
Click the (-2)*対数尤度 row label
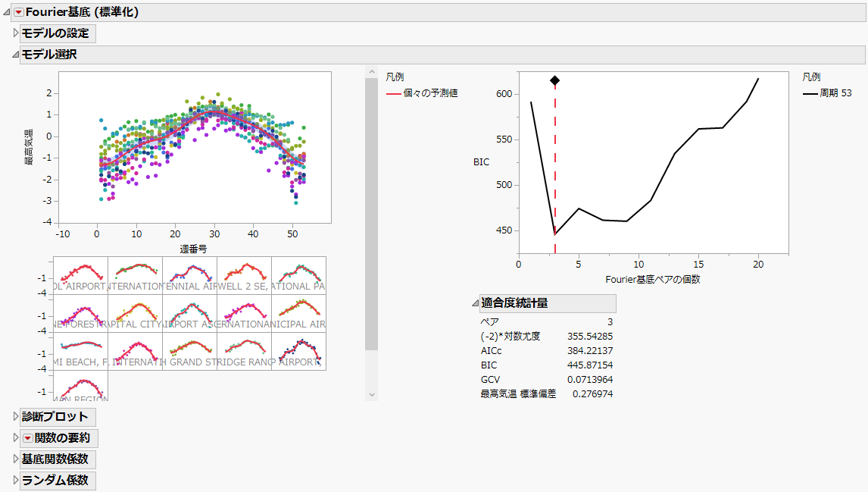click(510, 337)
